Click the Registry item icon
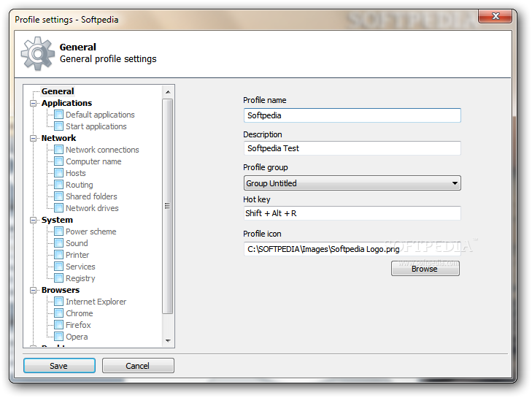Screen dimensions: 532x398 click(58, 278)
